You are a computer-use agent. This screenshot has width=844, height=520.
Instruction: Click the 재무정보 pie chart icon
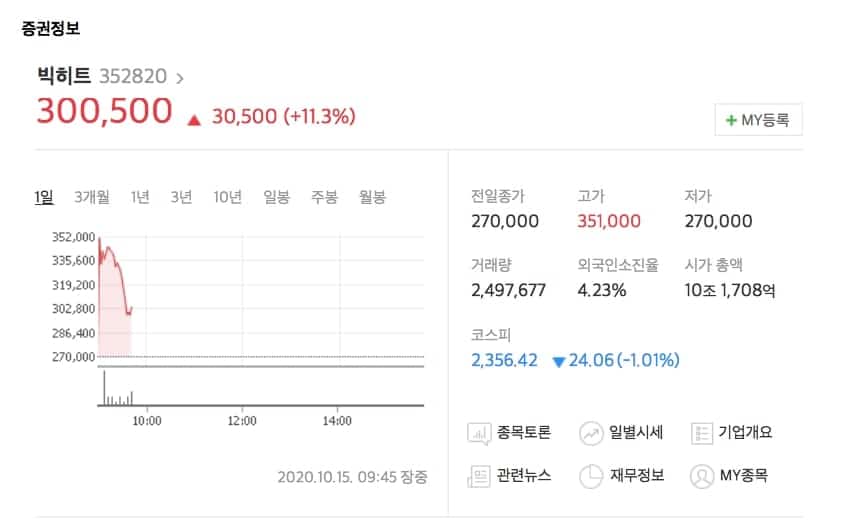point(591,475)
